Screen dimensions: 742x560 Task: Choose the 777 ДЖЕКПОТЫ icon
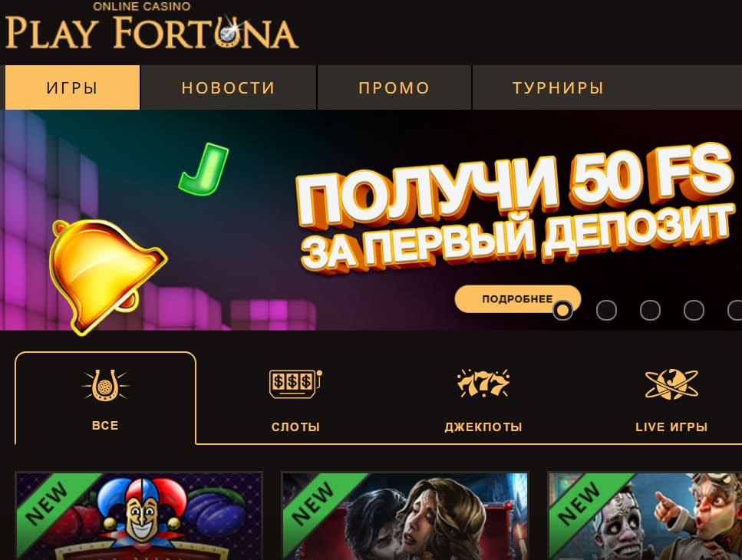coord(483,383)
